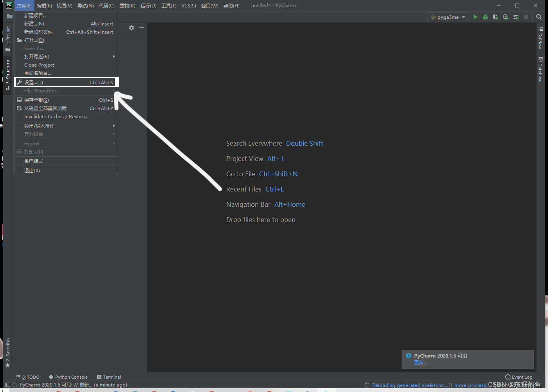This screenshot has width=548, height=392.
Task: Open the 帮助(H) menu
Action: tap(231, 5)
